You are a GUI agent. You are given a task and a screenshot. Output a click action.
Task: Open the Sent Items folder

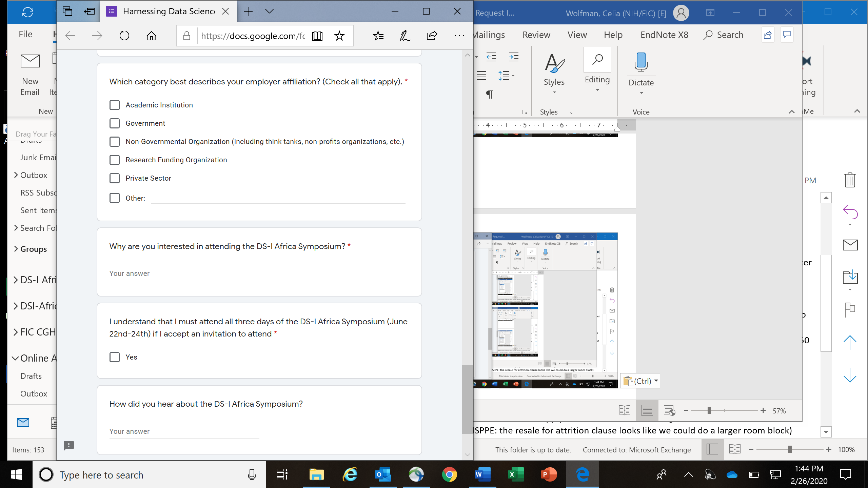click(x=38, y=210)
